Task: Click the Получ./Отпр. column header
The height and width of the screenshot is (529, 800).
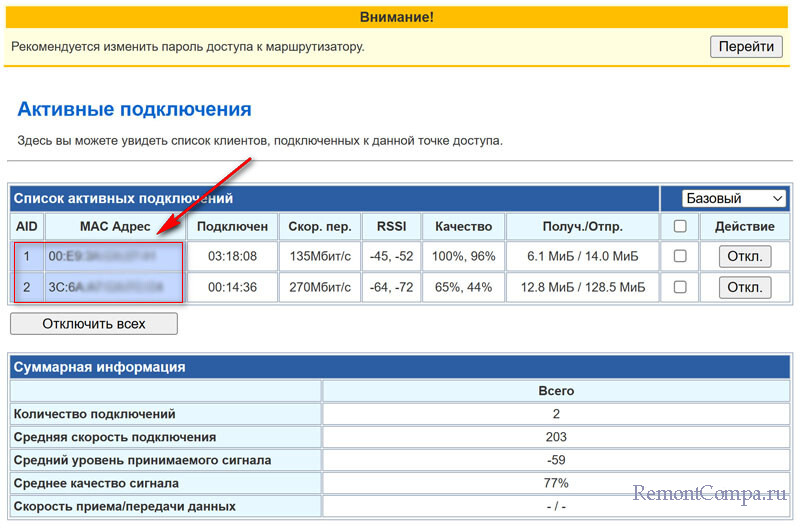Action: pos(582,227)
